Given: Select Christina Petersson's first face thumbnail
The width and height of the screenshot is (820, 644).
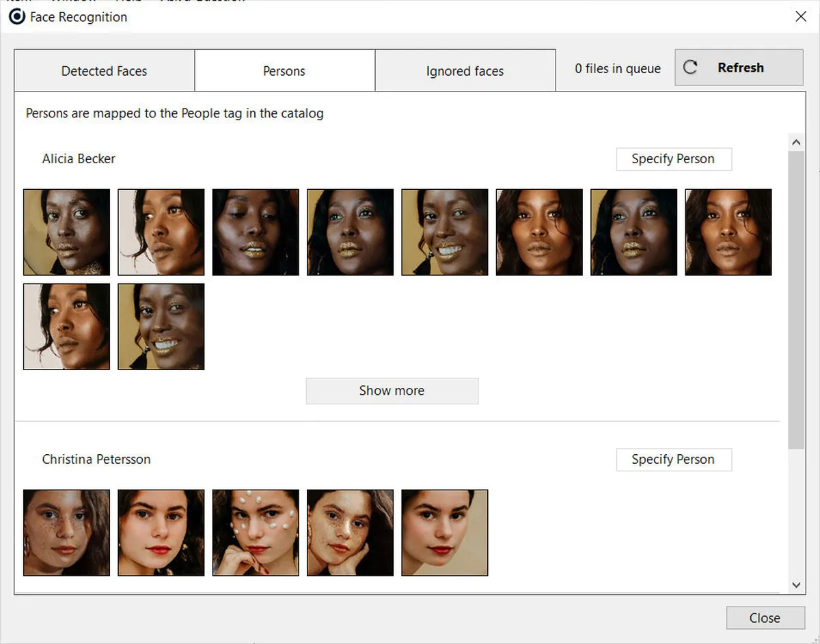Looking at the screenshot, I should click(66, 533).
